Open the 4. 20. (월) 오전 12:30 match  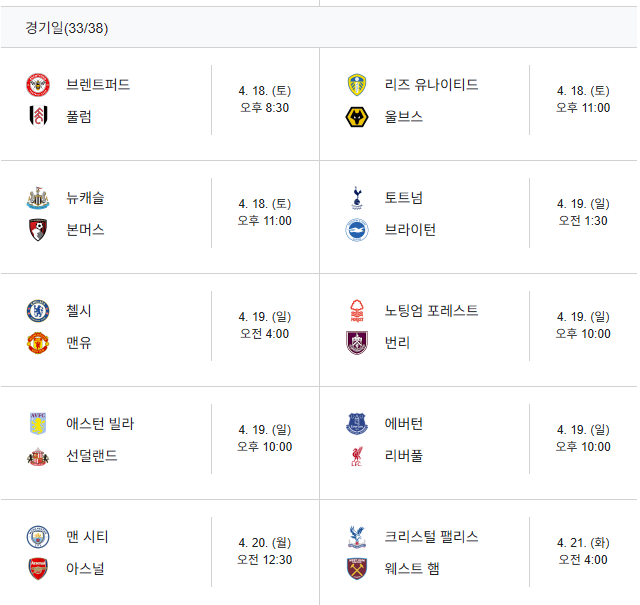click(x=264, y=551)
